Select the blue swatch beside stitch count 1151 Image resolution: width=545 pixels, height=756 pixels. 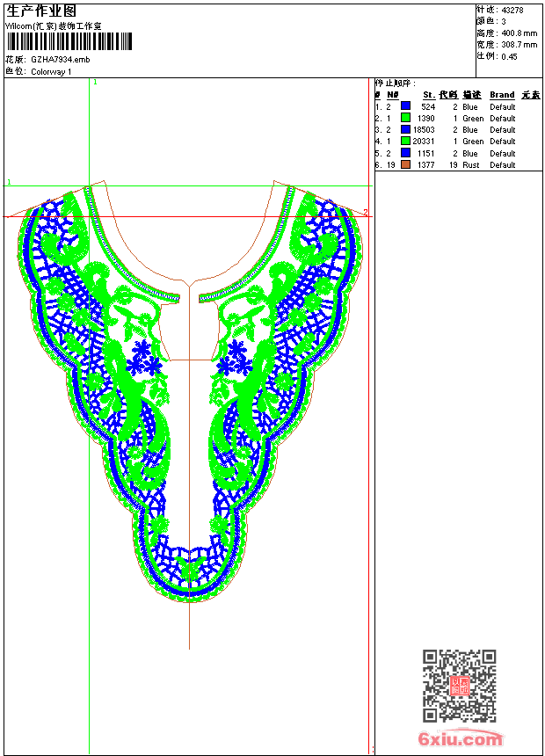tap(405, 153)
